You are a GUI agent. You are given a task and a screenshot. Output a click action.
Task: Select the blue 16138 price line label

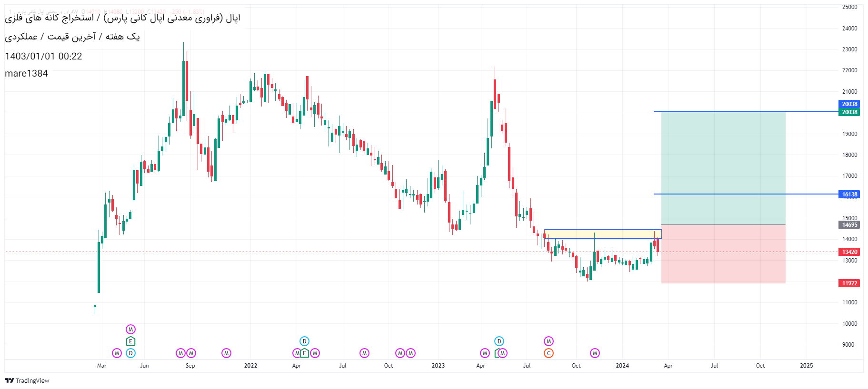point(849,194)
